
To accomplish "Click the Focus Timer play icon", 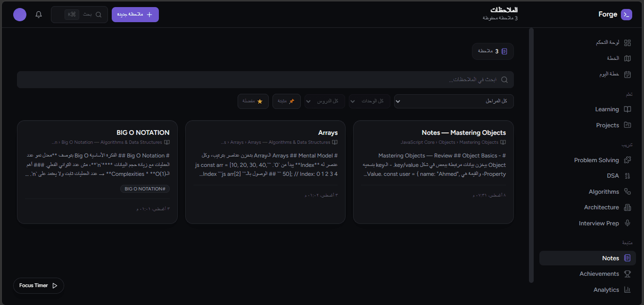I will tap(55, 286).
